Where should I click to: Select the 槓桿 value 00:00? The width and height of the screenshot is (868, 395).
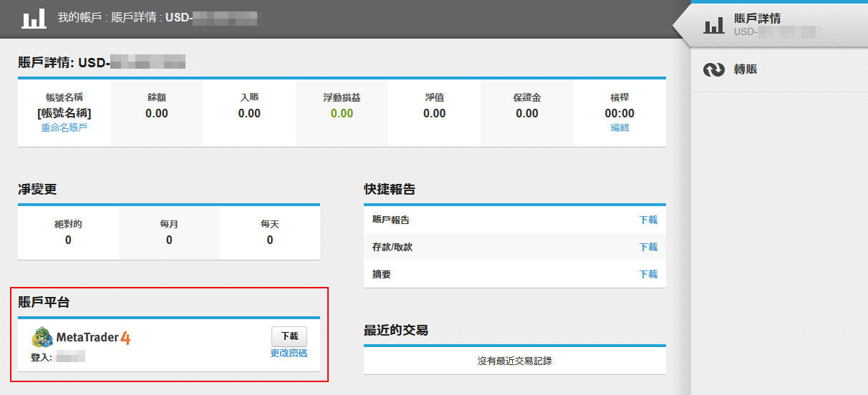point(619,113)
